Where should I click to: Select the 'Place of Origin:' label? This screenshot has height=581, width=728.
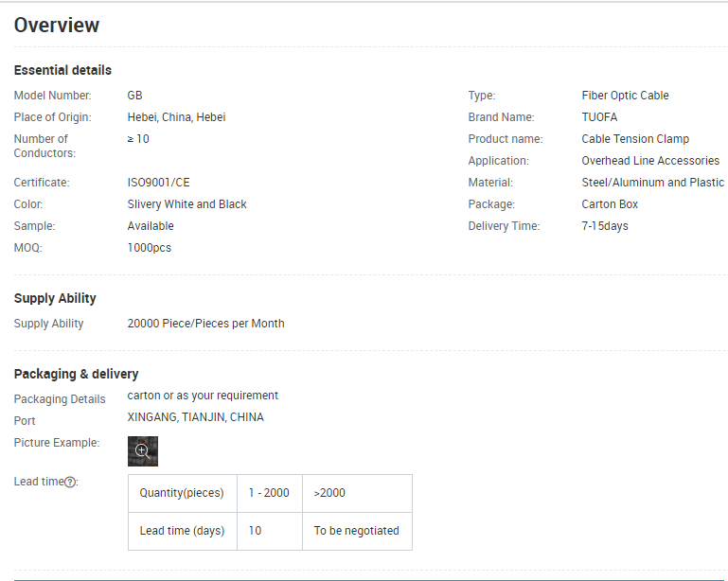click(x=52, y=117)
